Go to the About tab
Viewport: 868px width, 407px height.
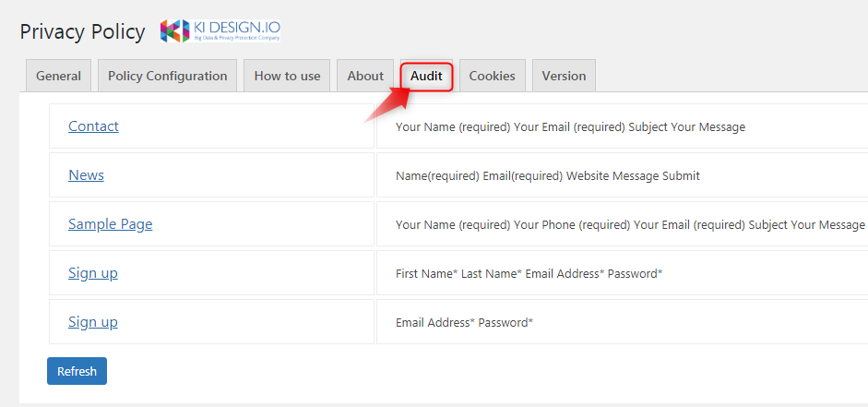[x=365, y=76]
